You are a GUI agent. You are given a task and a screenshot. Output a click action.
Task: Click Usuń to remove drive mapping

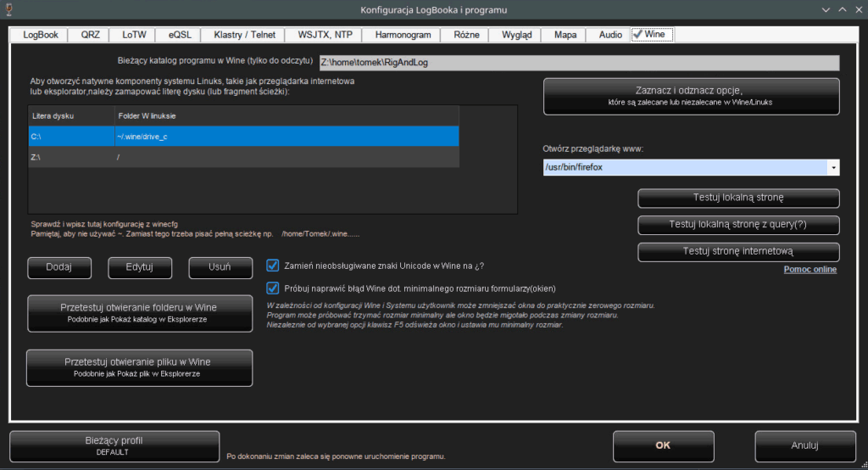(220, 267)
